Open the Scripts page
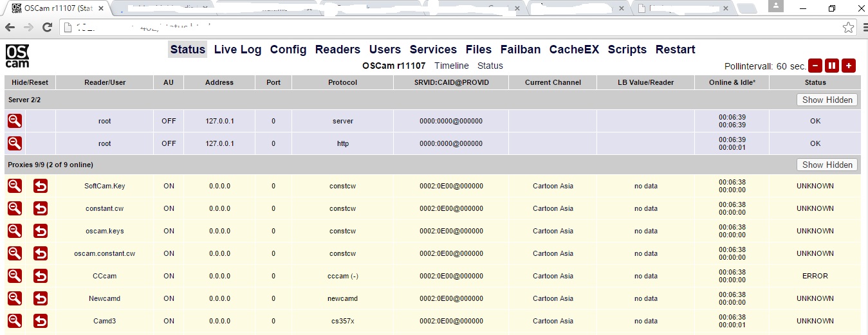The height and width of the screenshot is (335, 868). (627, 50)
